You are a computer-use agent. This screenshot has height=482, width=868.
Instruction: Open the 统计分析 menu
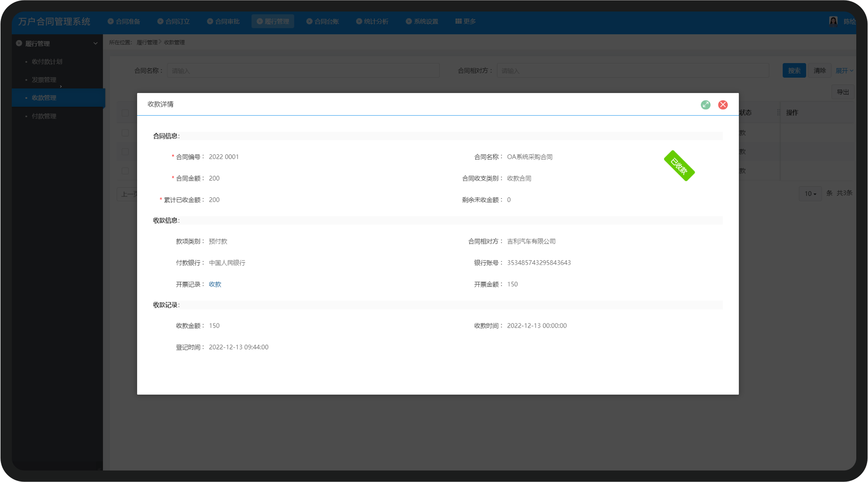coord(372,21)
